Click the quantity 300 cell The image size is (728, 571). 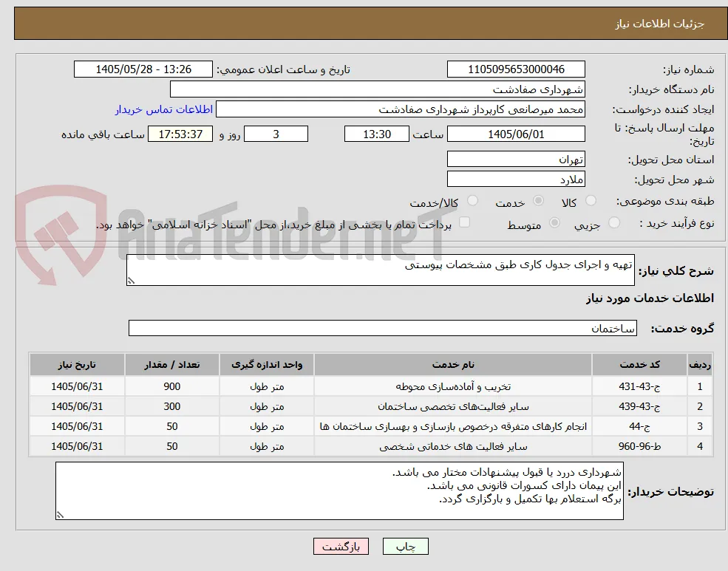point(171,406)
